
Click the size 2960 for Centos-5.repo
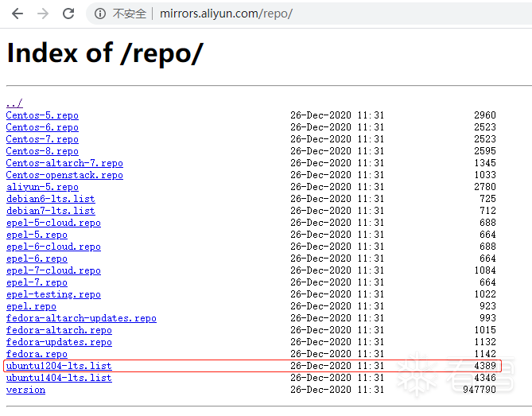tap(485, 115)
